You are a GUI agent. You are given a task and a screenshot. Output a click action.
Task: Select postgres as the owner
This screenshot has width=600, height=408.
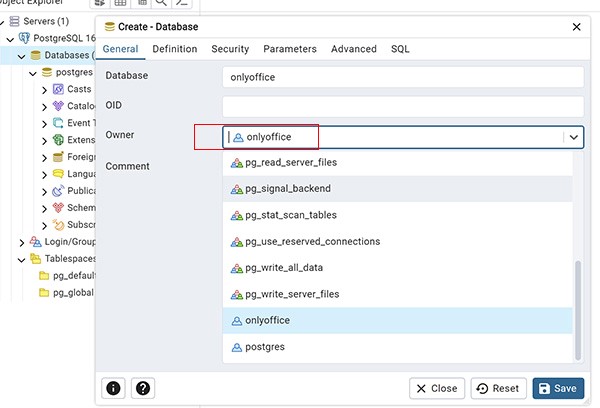[397, 347]
